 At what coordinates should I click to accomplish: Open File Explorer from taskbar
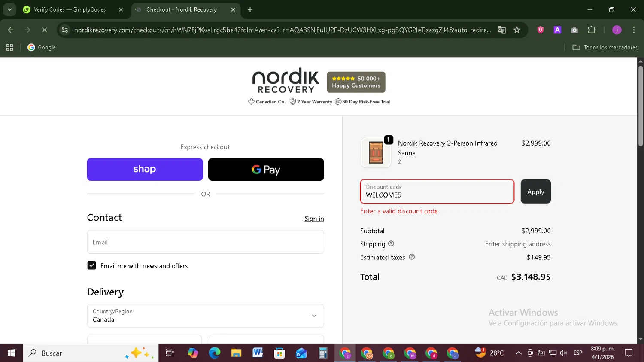(236, 353)
